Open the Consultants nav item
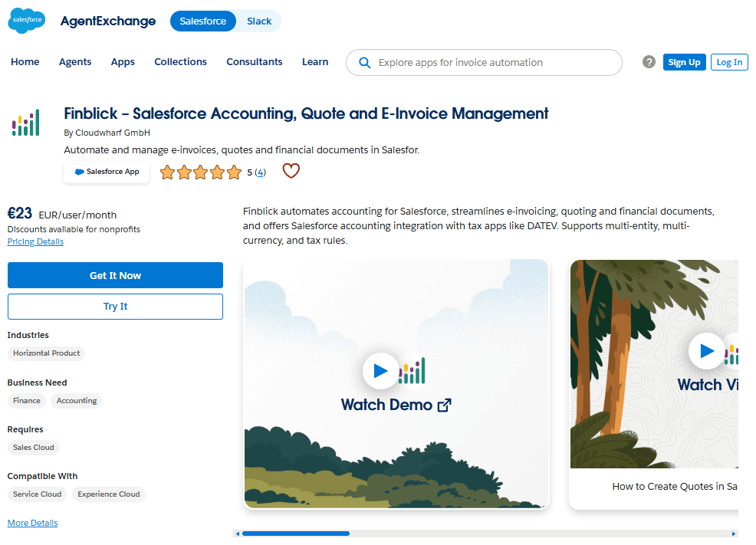This screenshot has height=545, width=756. pyautogui.click(x=254, y=61)
